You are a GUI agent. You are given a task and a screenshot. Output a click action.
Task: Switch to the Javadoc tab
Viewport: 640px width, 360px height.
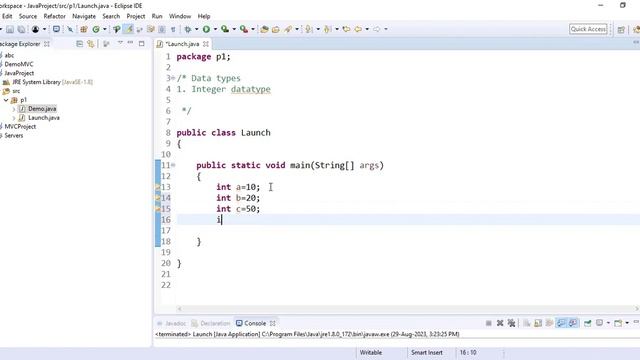pos(172,323)
